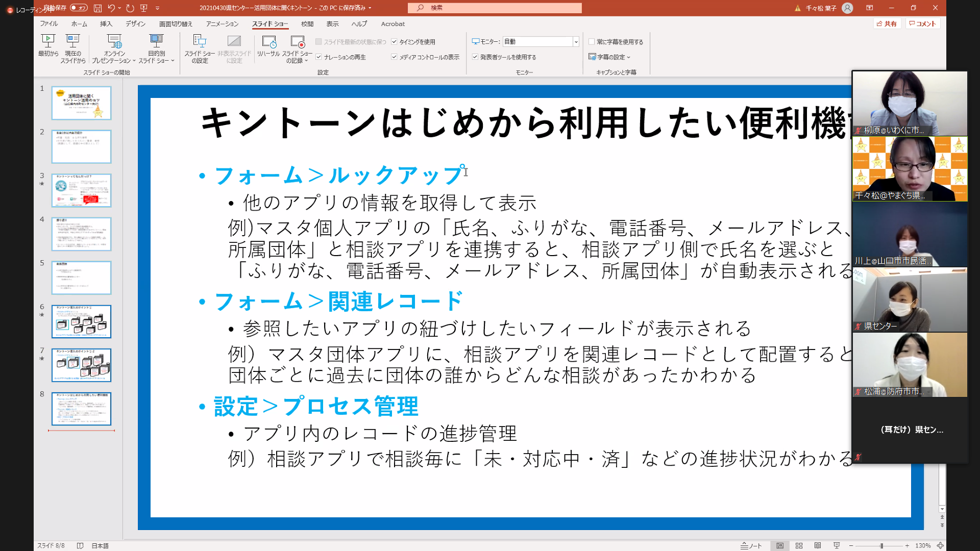This screenshot has width=980, height=551.
Task: Zoom out with the minus button
Action: click(851, 545)
